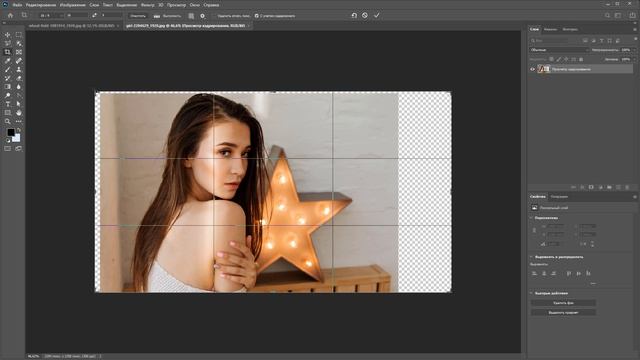Select the Dodge tool

8,95
